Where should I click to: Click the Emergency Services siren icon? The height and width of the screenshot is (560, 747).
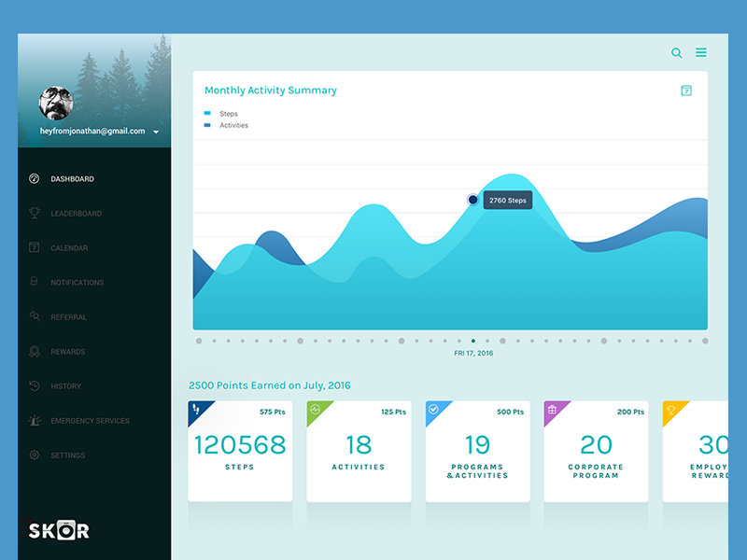pyautogui.click(x=35, y=421)
